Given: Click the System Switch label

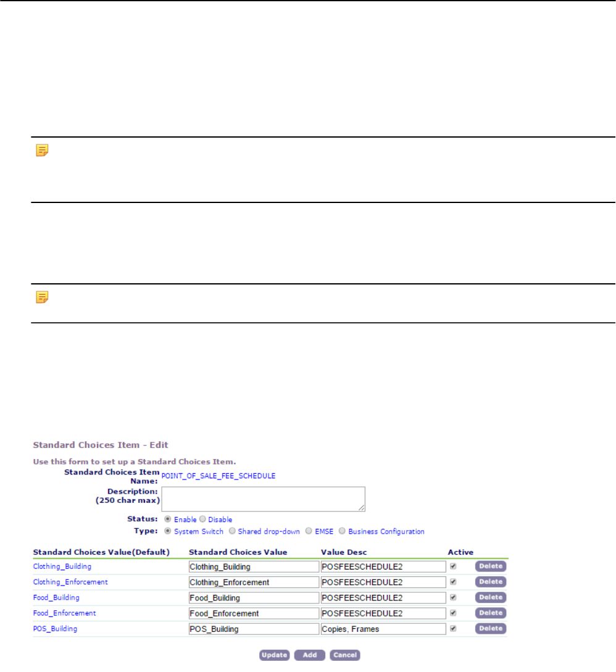Looking at the screenshot, I should pos(199,531).
